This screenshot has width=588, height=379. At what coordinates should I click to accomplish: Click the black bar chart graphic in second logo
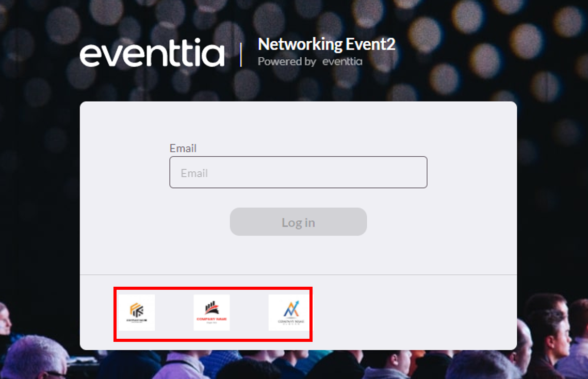(211, 307)
